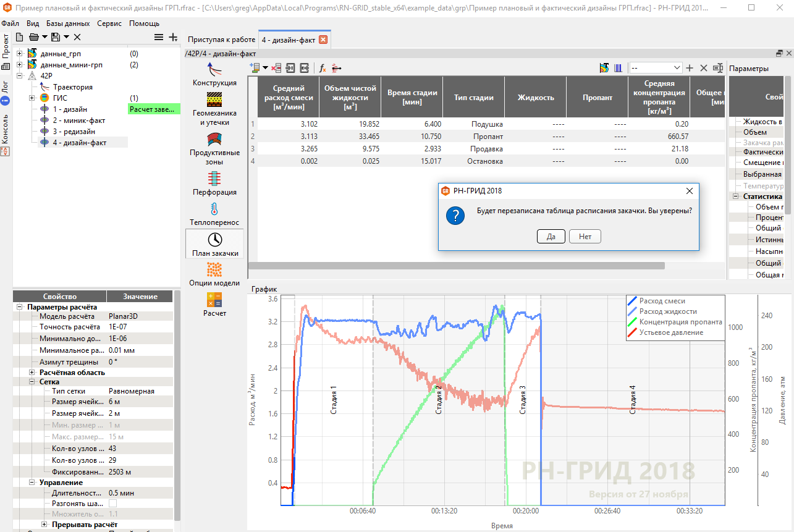This screenshot has width=794, height=532.
Task: Click the fx formula toolbar icon
Action: click(x=322, y=68)
